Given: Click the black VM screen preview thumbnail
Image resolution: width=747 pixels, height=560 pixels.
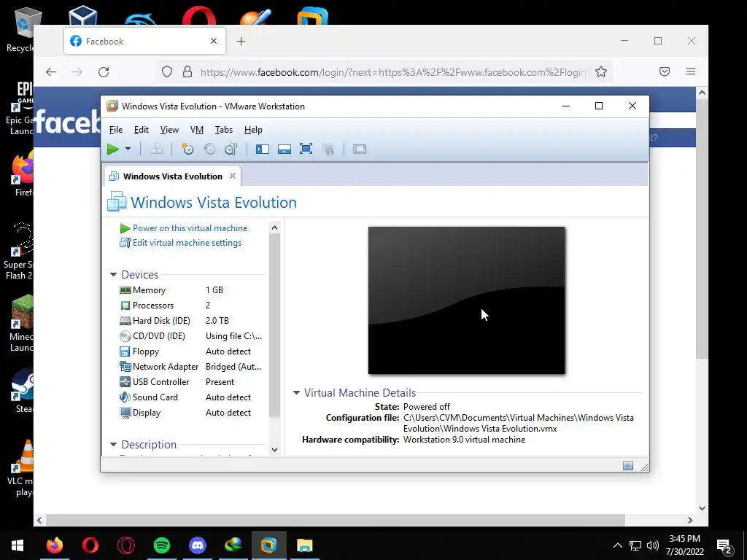Looking at the screenshot, I should (x=466, y=300).
